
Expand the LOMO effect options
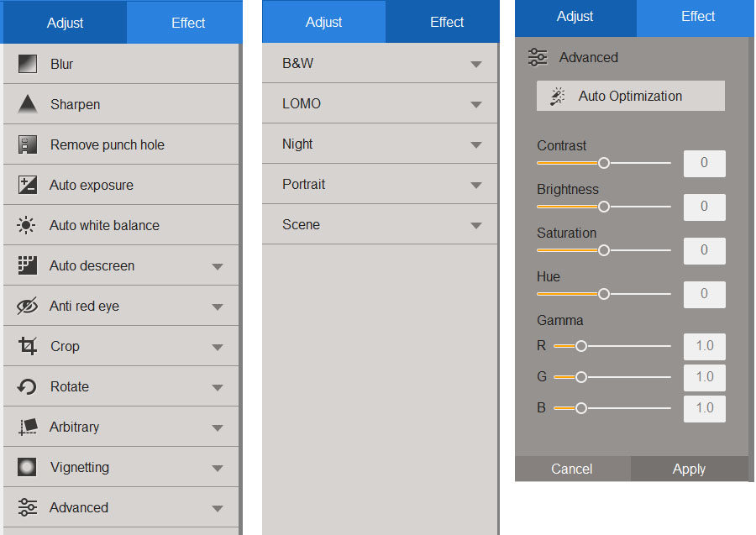(x=476, y=103)
